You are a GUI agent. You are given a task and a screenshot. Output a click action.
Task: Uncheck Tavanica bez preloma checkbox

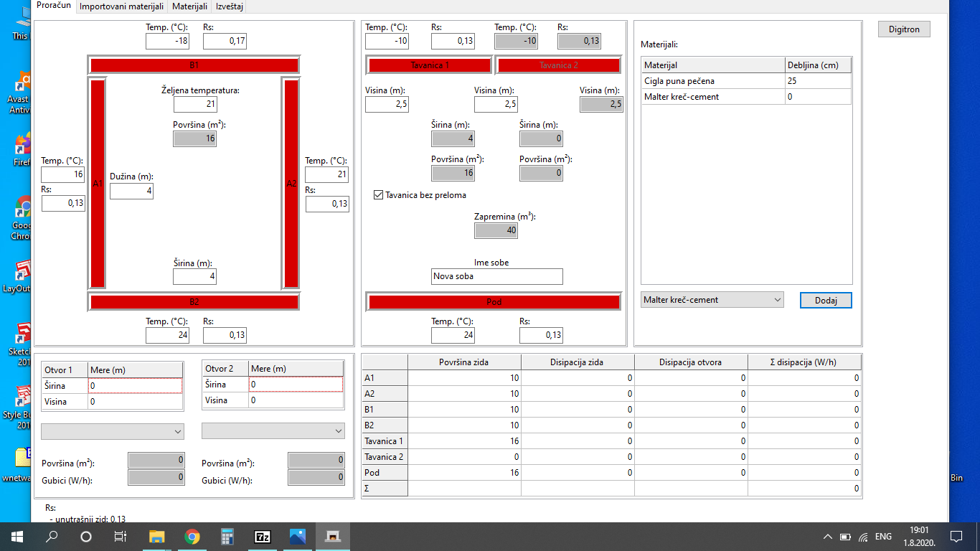tap(379, 195)
